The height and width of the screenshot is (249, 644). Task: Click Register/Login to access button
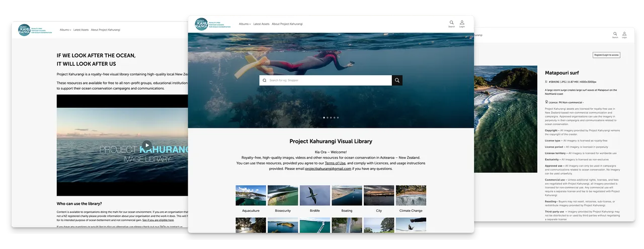pyautogui.click(x=606, y=55)
